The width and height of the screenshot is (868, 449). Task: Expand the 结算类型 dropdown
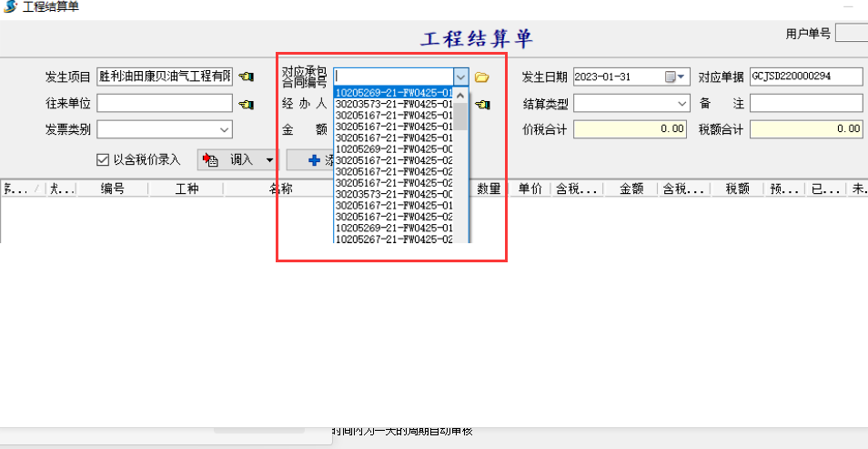tap(683, 104)
